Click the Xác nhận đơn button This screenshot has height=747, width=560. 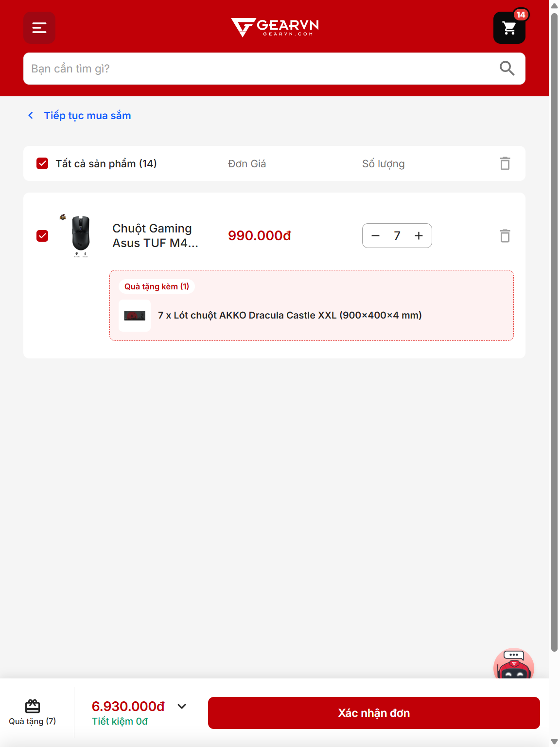coord(374,713)
